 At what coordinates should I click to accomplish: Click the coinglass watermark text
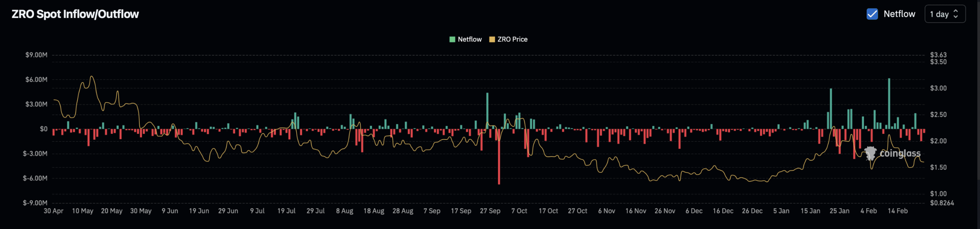click(x=900, y=153)
